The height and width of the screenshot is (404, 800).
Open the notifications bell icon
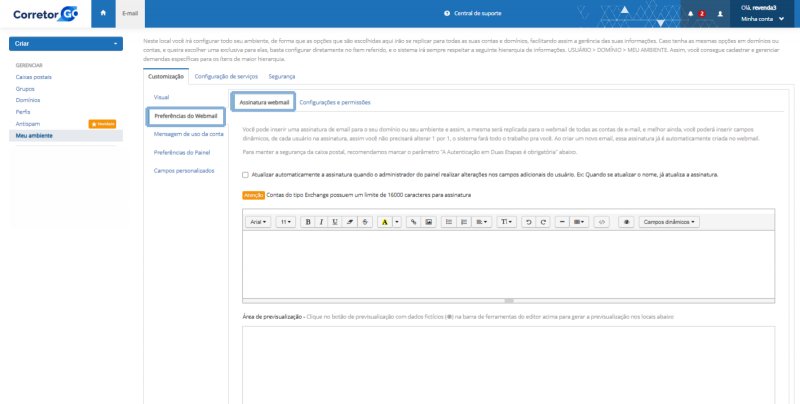point(690,14)
